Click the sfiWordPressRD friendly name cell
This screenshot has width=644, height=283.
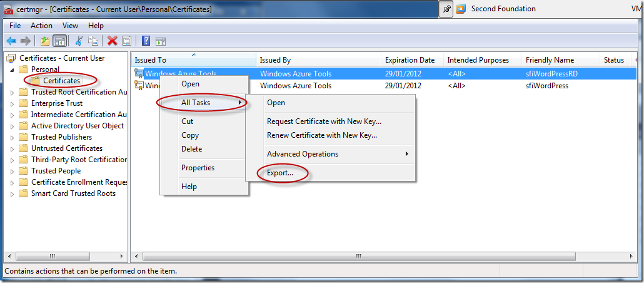coord(550,74)
